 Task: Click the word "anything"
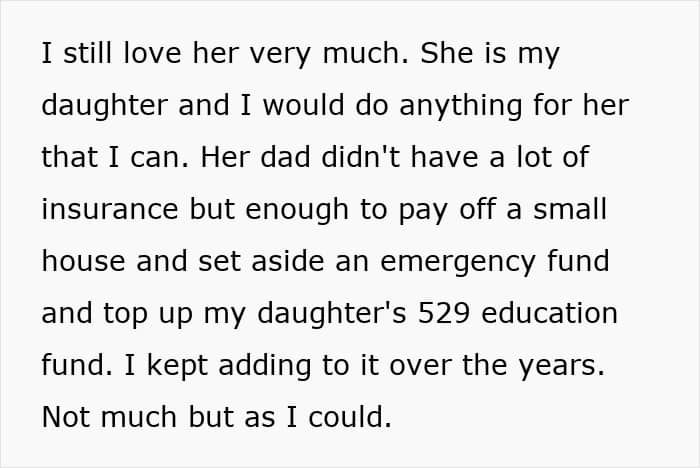click(x=460, y=106)
